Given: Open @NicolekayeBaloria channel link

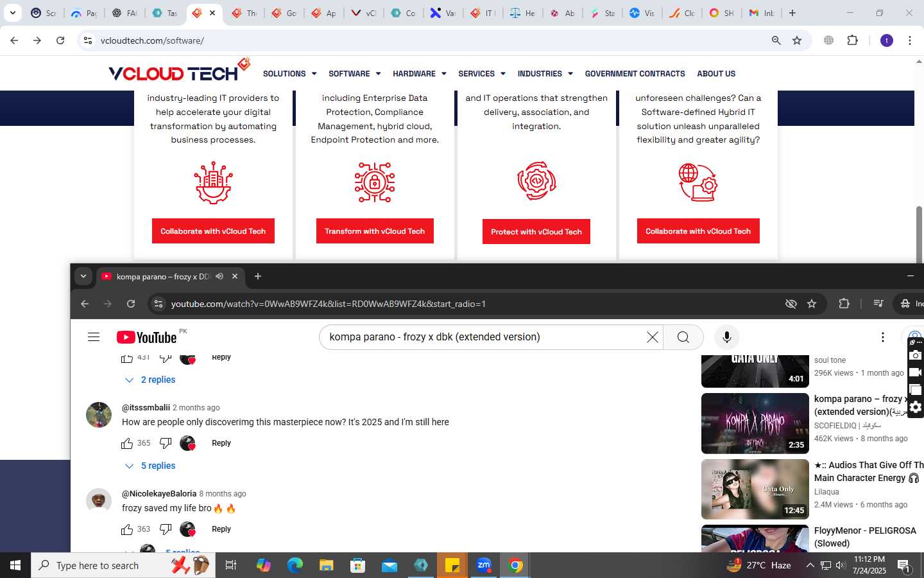Looking at the screenshot, I should click(x=159, y=494).
